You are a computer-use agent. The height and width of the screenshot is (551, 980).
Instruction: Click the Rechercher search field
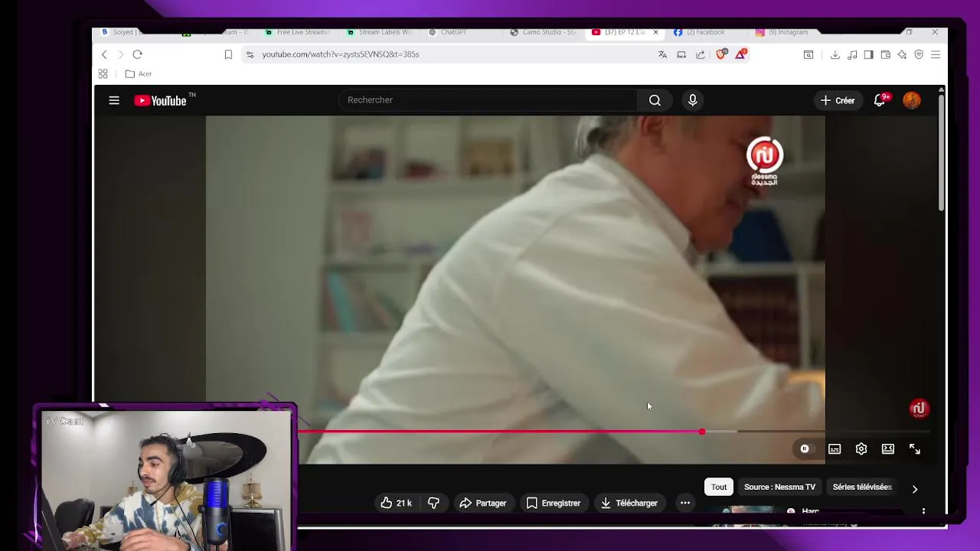coord(488,100)
